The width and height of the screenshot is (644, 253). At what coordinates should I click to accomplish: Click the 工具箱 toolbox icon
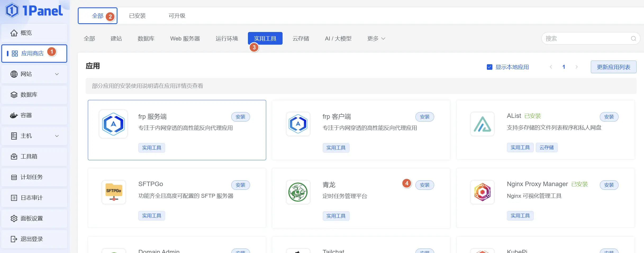(x=14, y=157)
